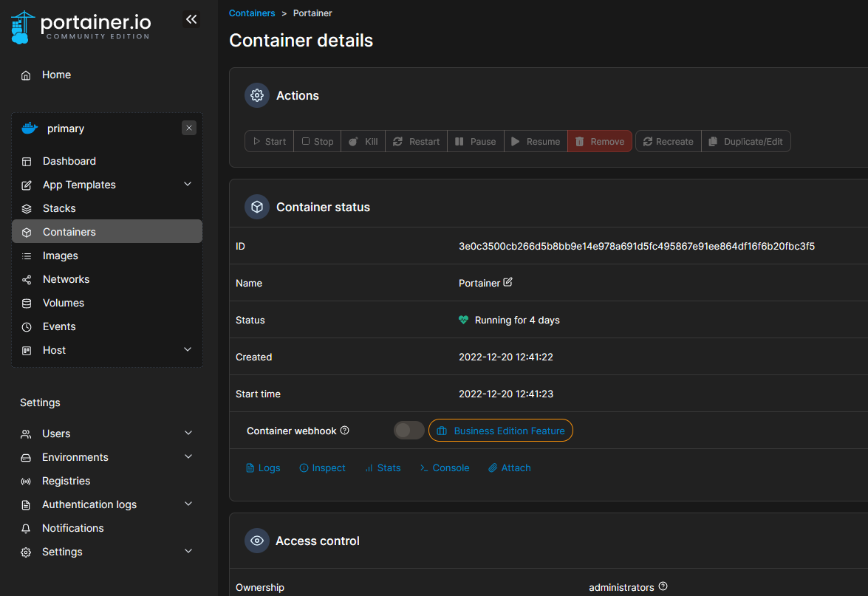Screen dimensions: 868x596
Task: Click the edit icon beside Portainer name
Action: 508,283
